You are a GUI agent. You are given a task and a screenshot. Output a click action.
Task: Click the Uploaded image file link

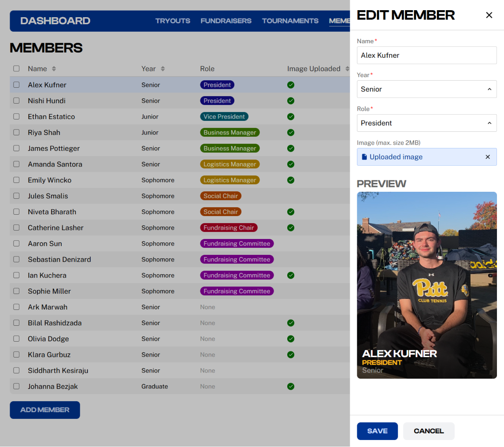(396, 157)
